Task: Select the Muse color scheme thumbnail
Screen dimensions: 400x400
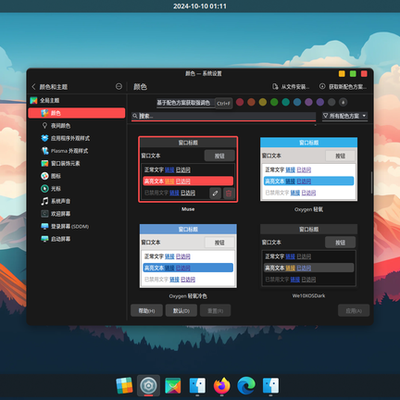Action: coord(188,169)
